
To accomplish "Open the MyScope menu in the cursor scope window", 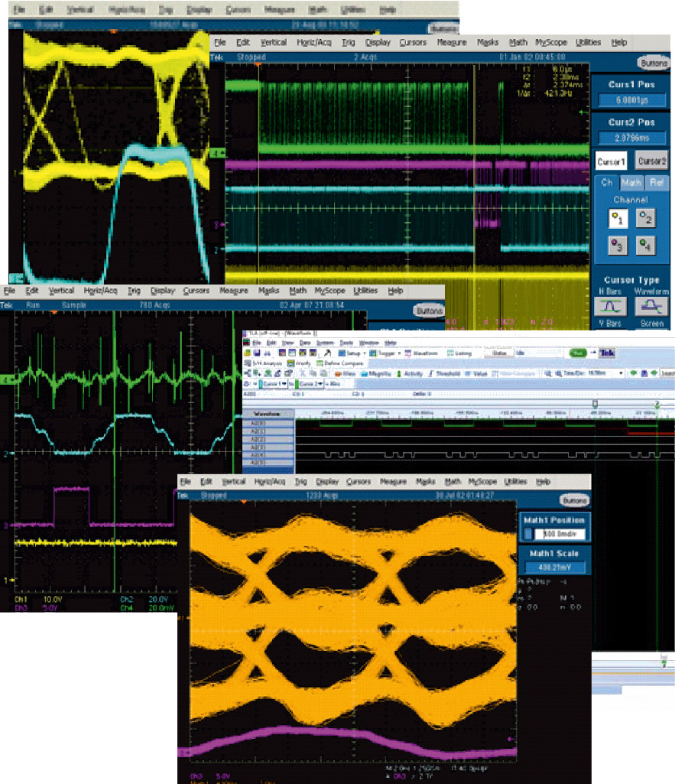I will point(551,43).
